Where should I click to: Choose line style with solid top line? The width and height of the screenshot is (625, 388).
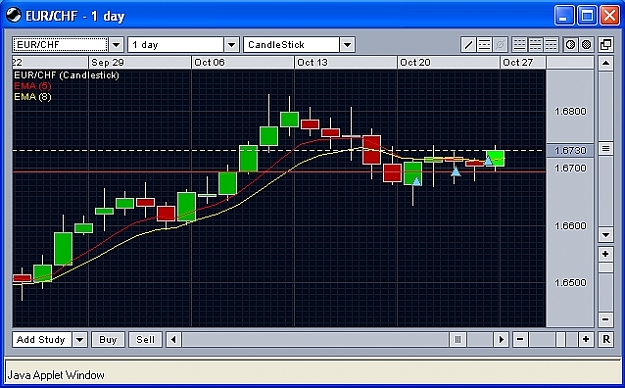551,45
